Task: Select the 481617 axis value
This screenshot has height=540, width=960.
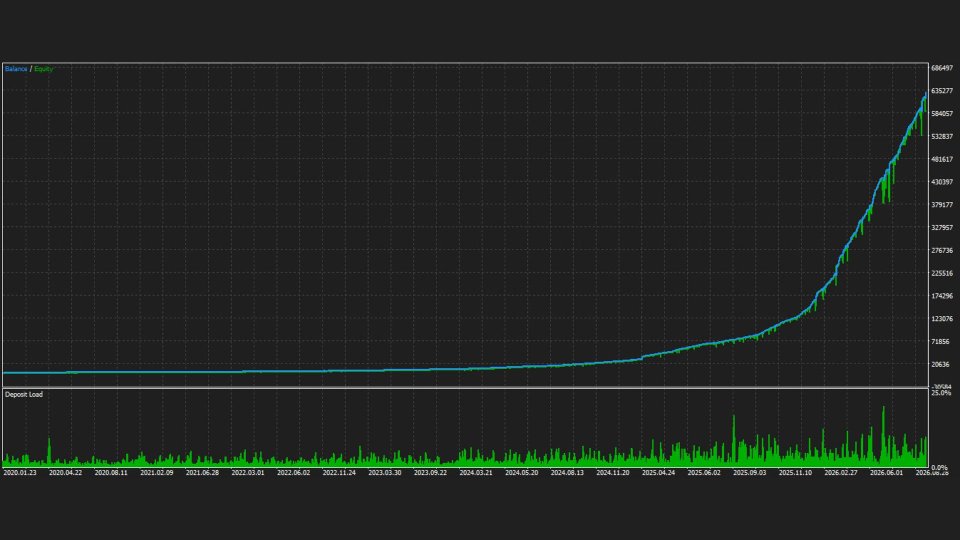Action: click(942, 159)
